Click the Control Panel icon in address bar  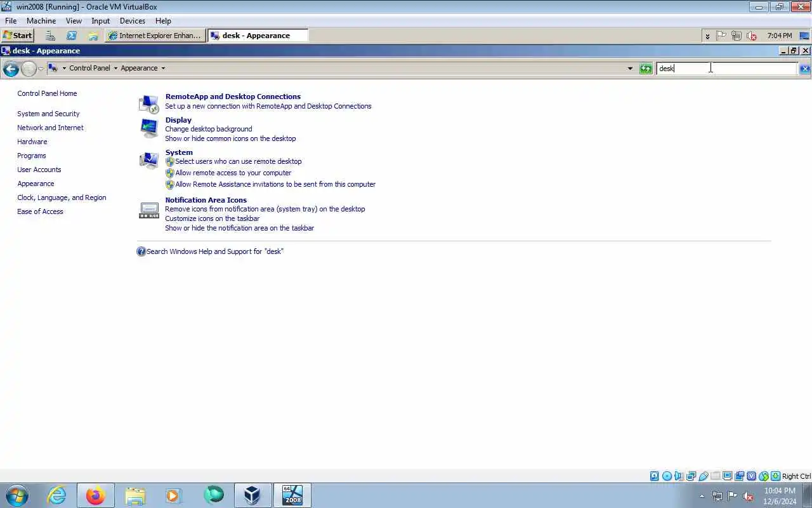tap(53, 68)
